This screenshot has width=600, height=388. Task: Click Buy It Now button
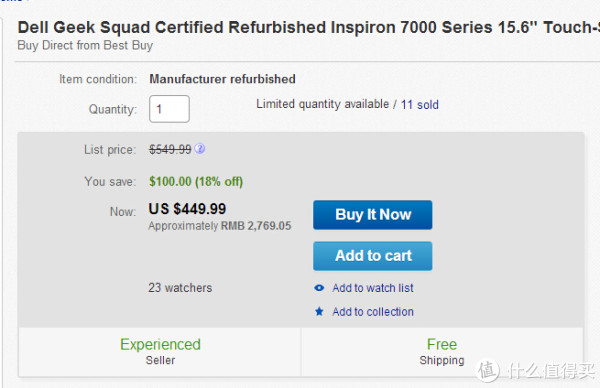pos(373,215)
